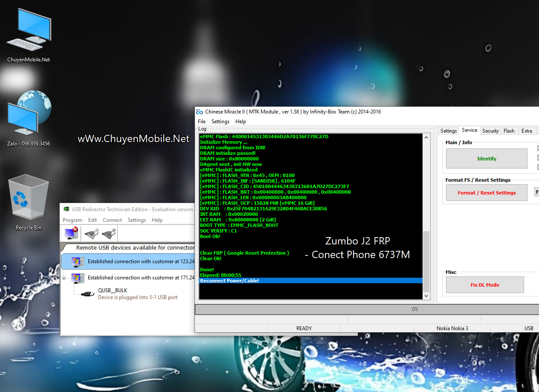Click the Format / Reset Settings button
539x392 pixels.
point(487,193)
